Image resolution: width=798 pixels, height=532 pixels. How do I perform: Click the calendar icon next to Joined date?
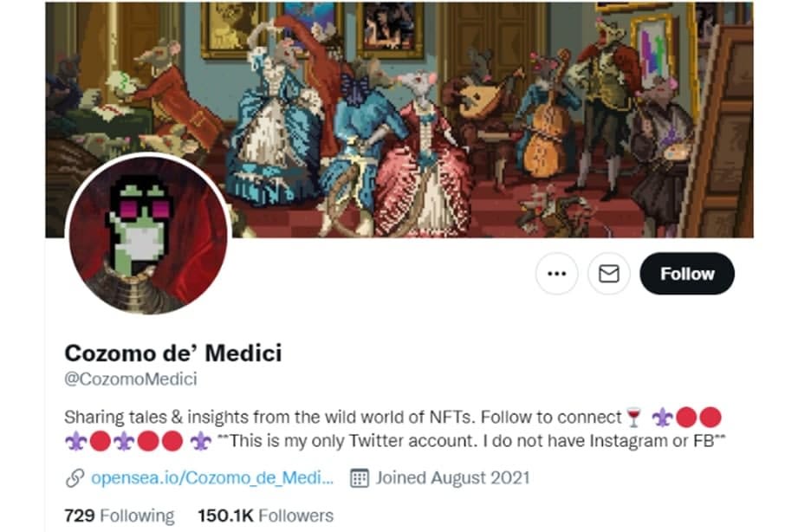[x=360, y=478]
